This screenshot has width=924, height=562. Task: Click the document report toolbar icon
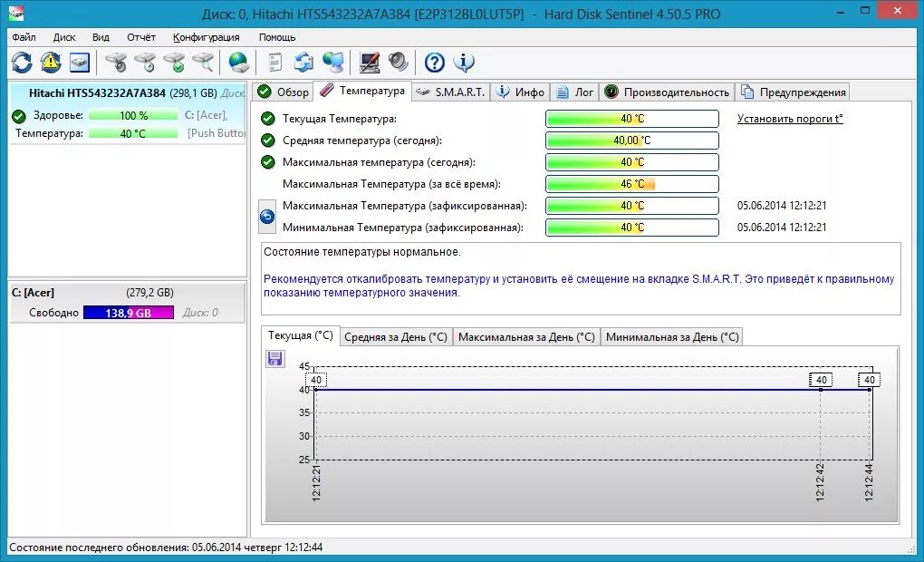click(274, 62)
